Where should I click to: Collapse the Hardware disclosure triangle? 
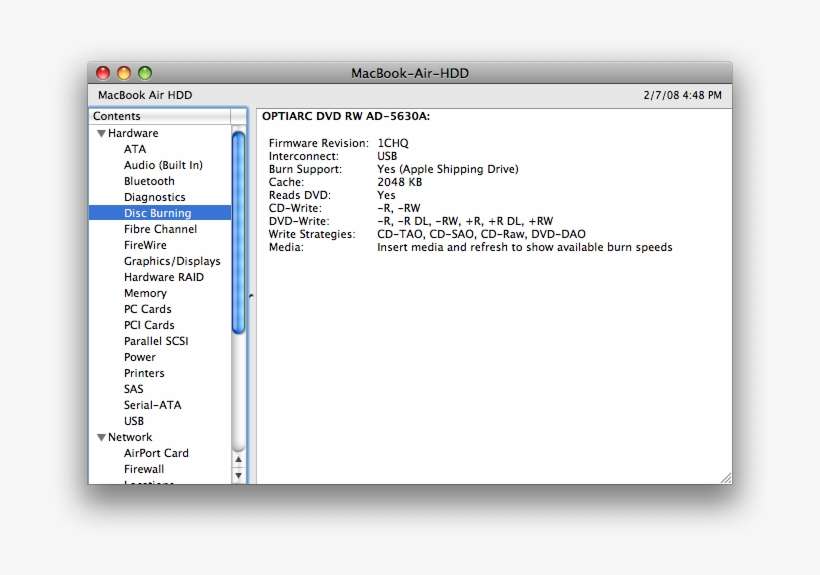pos(101,133)
